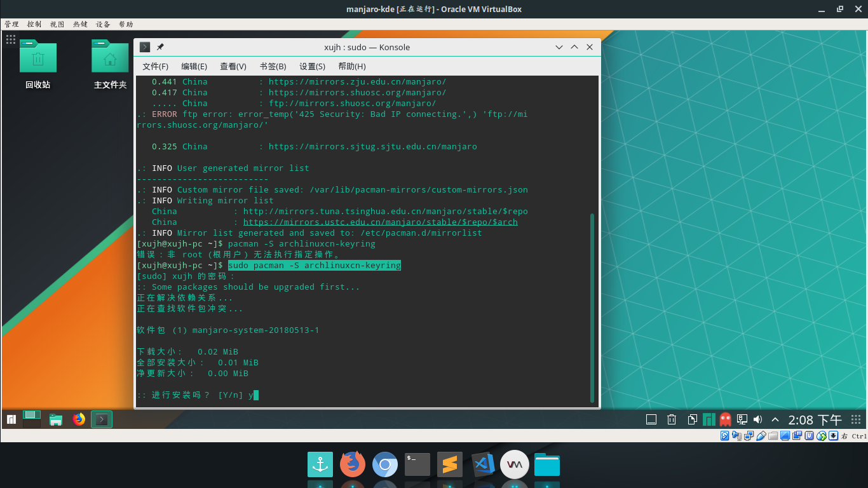The width and height of the screenshot is (868, 488).
Task: Click the show desktop tray icon
Action: pos(651,419)
